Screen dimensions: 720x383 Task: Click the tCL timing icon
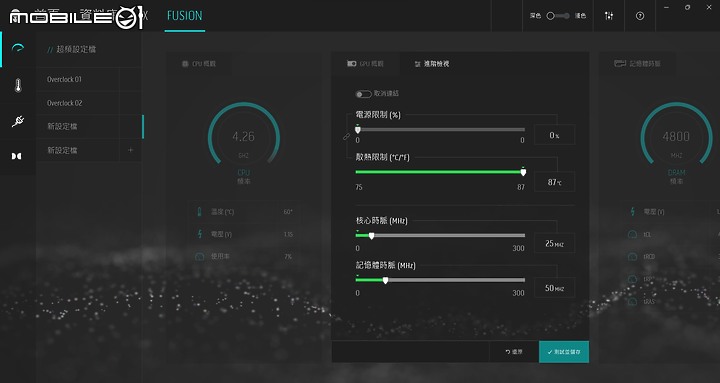[633, 234]
